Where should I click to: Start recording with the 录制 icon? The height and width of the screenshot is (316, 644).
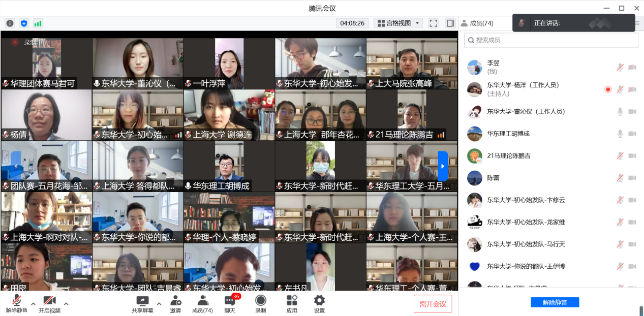click(x=261, y=303)
